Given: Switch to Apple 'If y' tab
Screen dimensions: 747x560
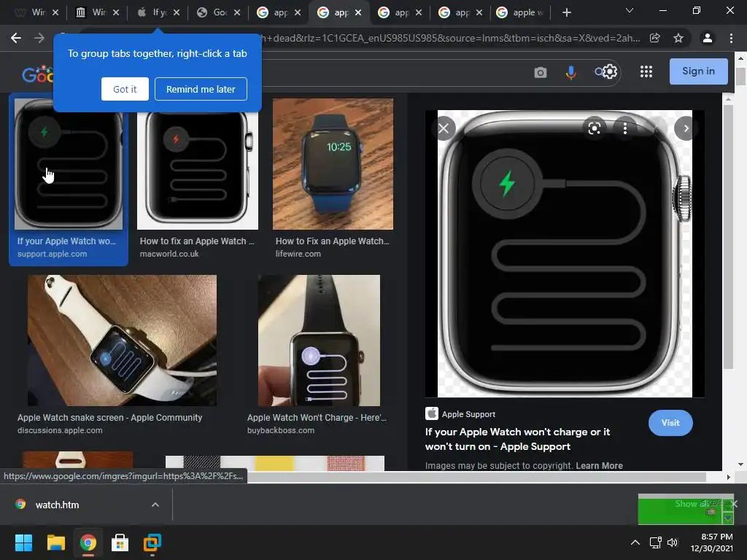Looking at the screenshot, I should pyautogui.click(x=158, y=12).
